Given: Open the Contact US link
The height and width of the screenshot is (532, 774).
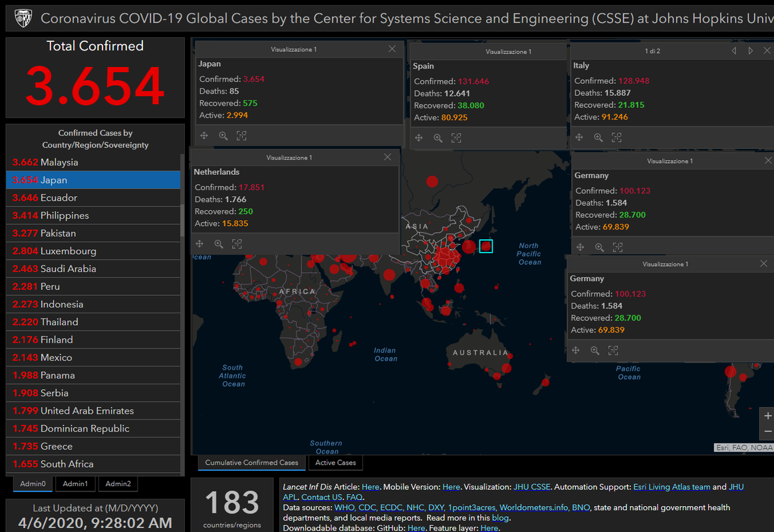Looking at the screenshot, I should coord(322,497).
